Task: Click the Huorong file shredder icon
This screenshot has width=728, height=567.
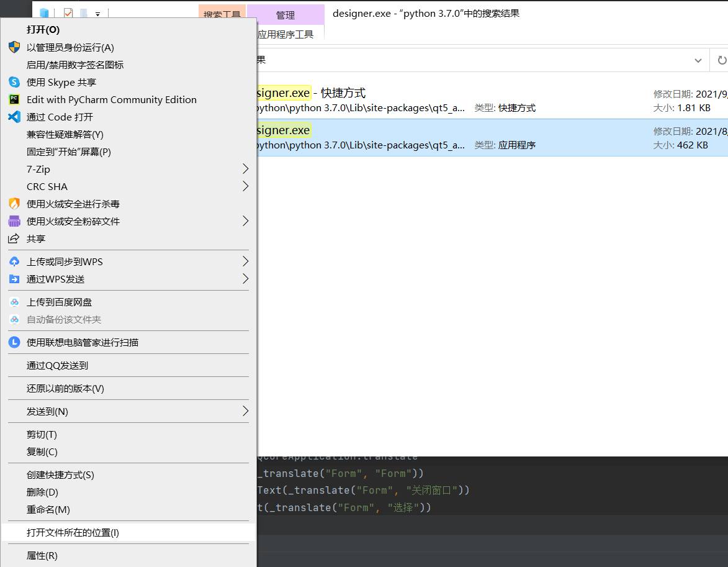Action: tap(14, 221)
